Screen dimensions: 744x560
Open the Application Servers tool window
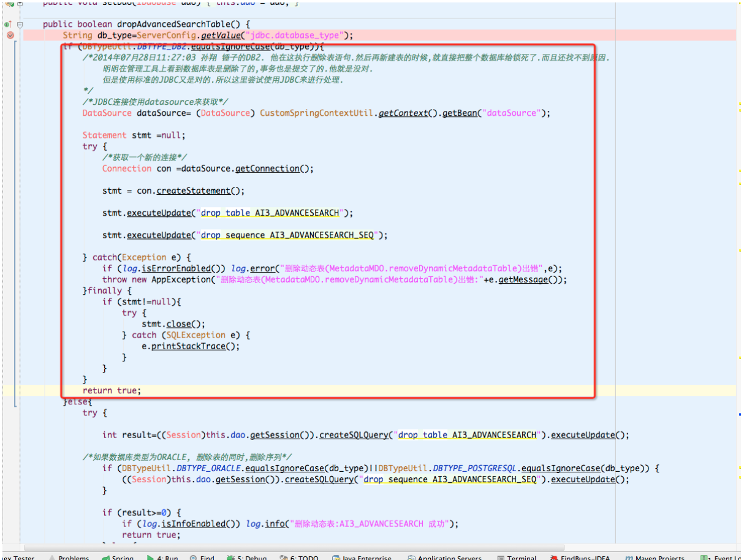pos(444,558)
